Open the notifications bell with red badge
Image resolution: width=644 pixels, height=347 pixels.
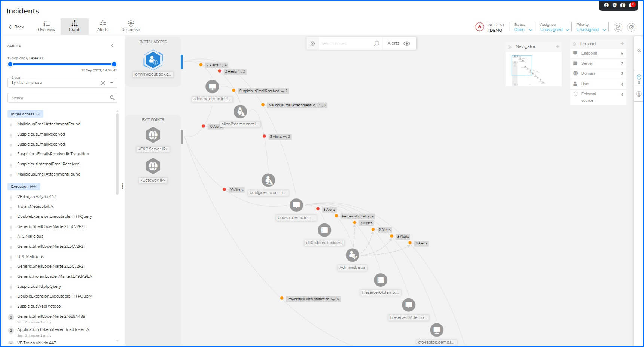630,5
